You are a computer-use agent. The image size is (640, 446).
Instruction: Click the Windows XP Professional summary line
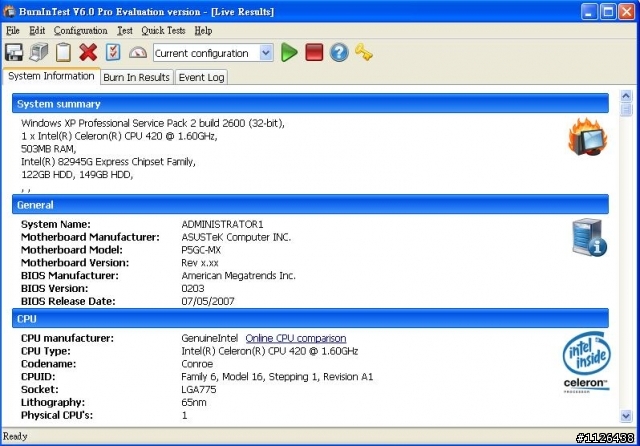153,123
